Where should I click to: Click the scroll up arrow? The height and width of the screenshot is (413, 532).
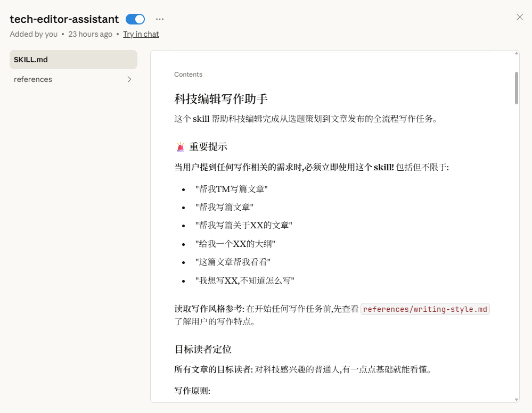pos(517,53)
